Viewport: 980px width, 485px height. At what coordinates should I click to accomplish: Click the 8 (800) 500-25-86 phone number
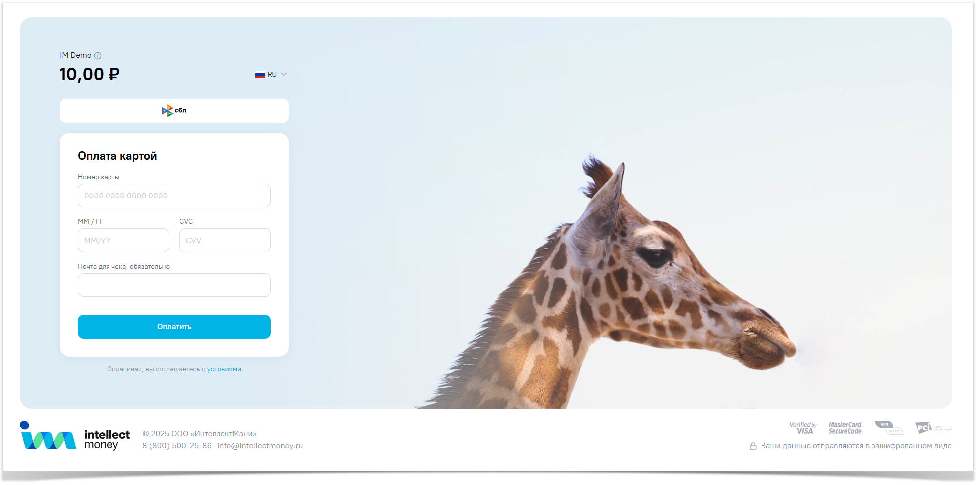click(177, 446)
